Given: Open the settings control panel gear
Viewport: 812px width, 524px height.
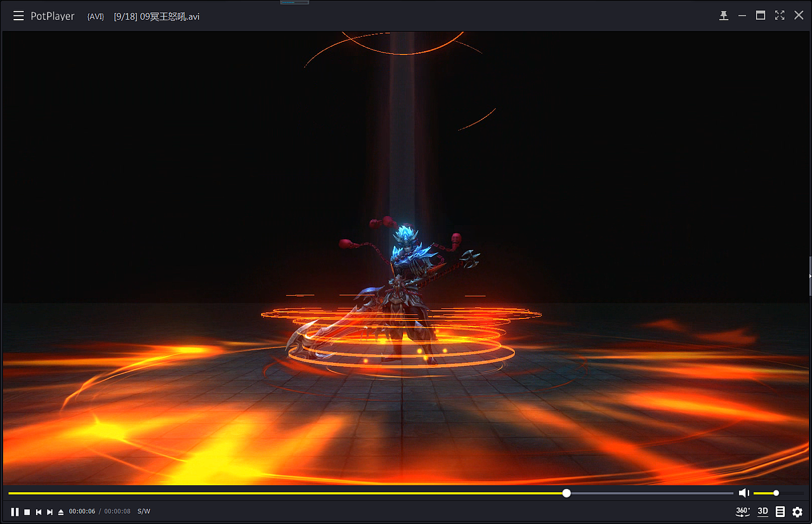Looking at the screenshot, I should click(797, 512).
